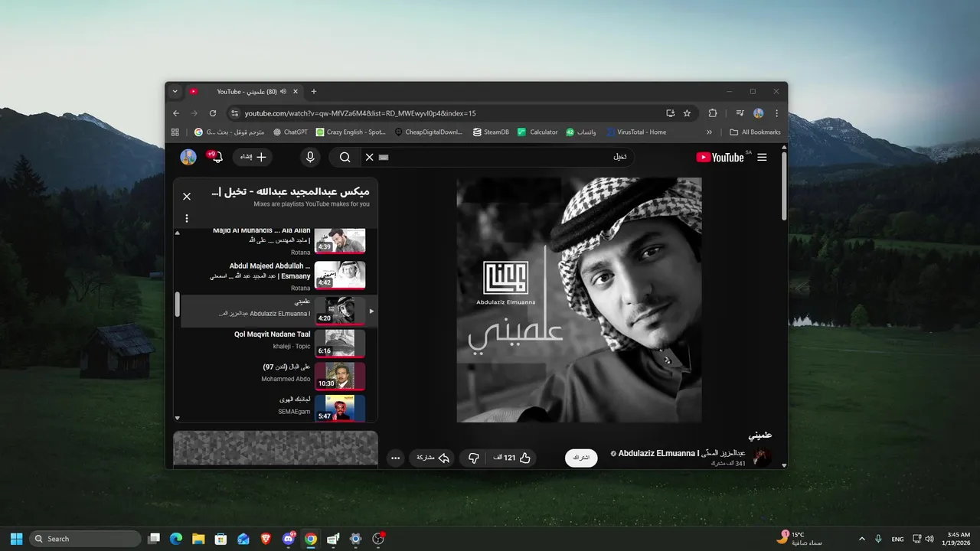Open a new Chrome tab
980x551 pixels.
tap(313, 91)
